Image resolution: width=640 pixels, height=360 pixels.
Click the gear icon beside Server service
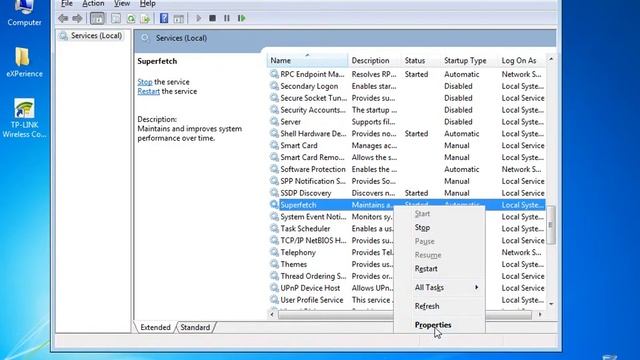(274, 122)
